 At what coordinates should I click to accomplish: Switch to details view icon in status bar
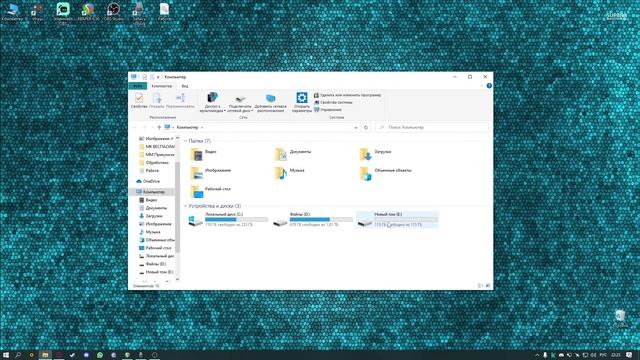point(480,286)
